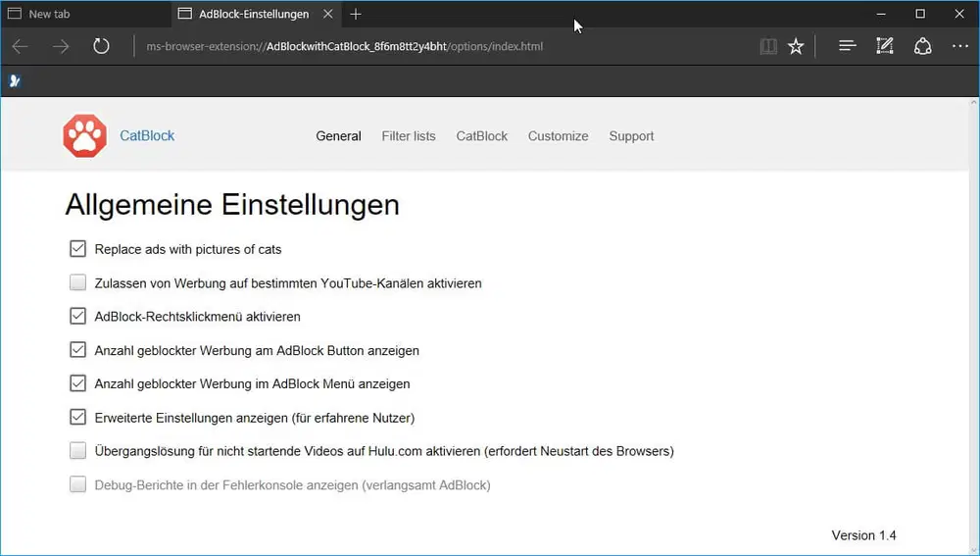The height and width of the screenshot is (556, 980).
Task: Enable Debug-Berichte in der Fehlerkonsole checkbox
Action: tap(77, 484)
